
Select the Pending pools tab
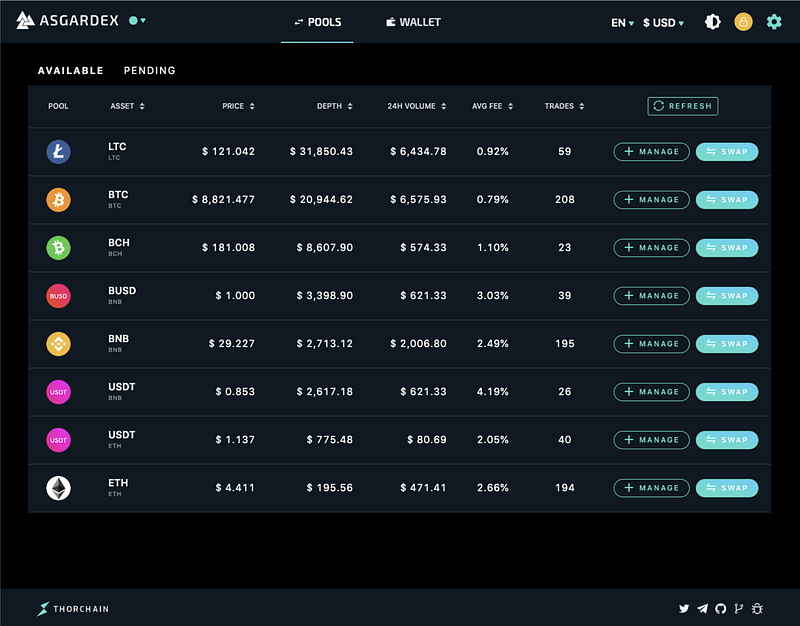149,70
